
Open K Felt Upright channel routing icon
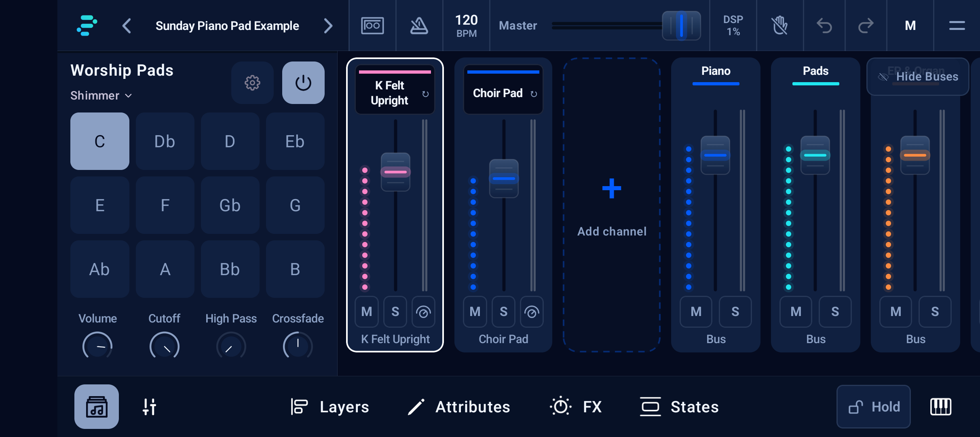tap(423, 312)
